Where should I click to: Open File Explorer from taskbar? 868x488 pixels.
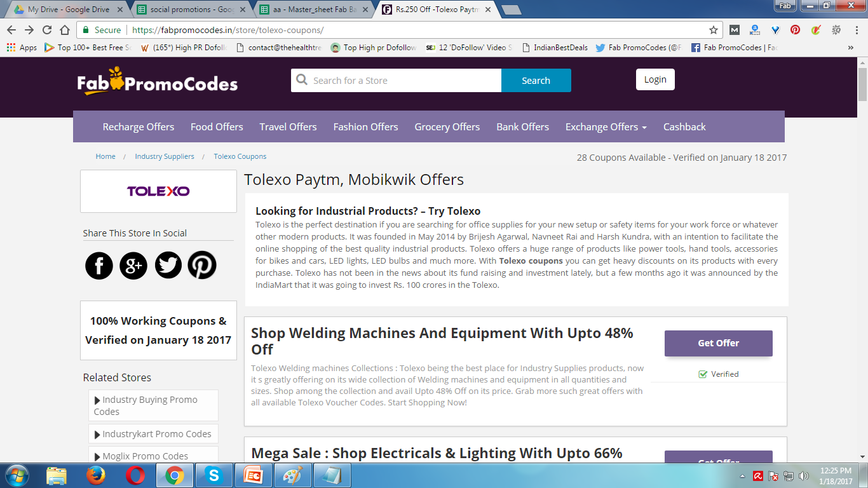(57, 475)
